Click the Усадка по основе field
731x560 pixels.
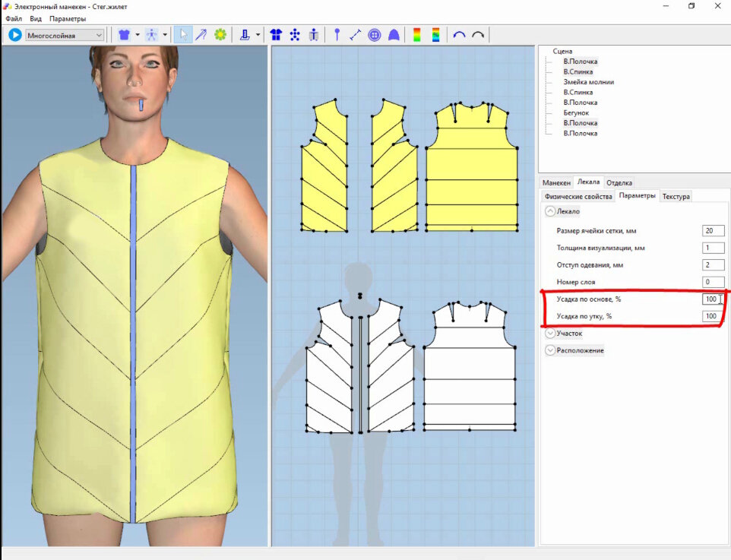[x=714, y=299]
